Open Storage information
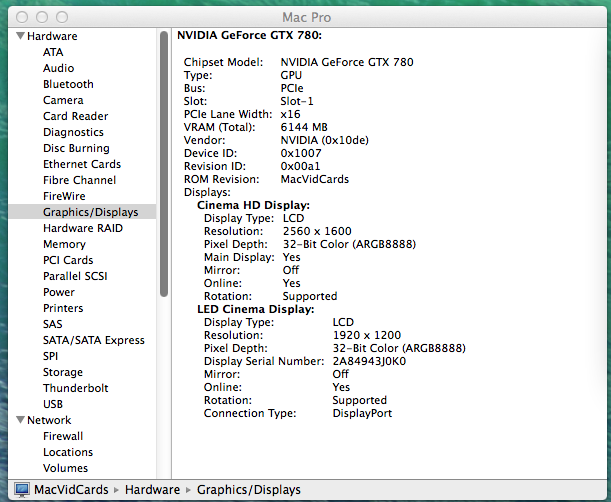 point(63,371)
